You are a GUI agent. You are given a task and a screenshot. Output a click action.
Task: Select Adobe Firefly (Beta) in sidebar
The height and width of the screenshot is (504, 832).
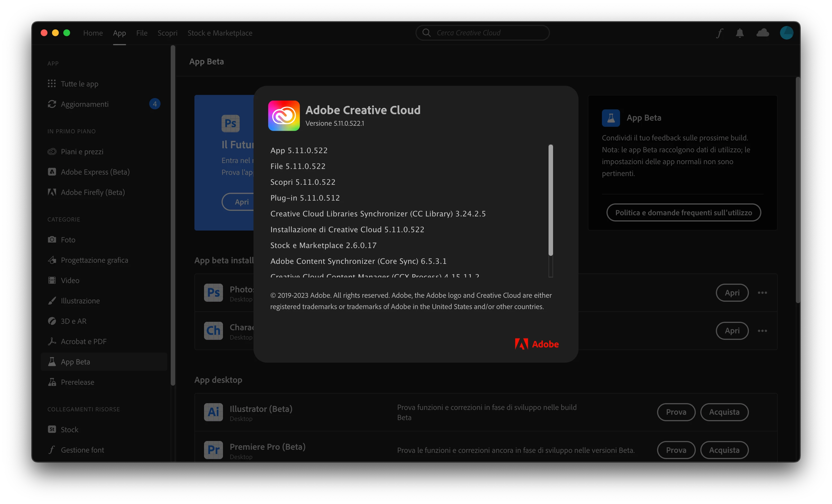pyautogui.click(x=92, y=192)
